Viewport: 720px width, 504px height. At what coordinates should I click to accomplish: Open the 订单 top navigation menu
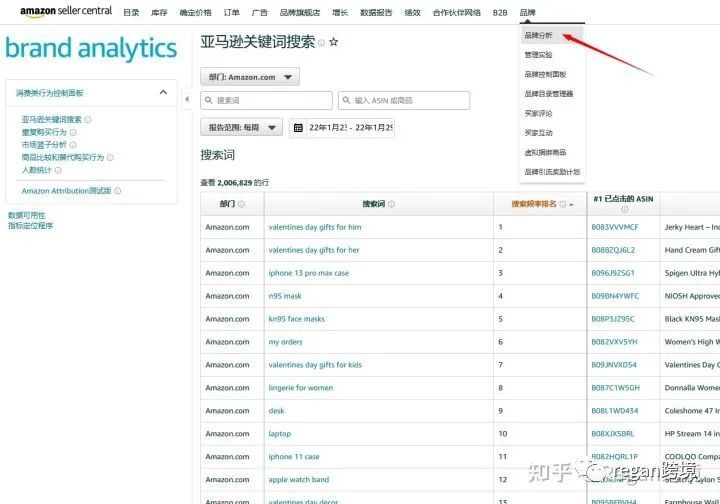click(231, 12)
